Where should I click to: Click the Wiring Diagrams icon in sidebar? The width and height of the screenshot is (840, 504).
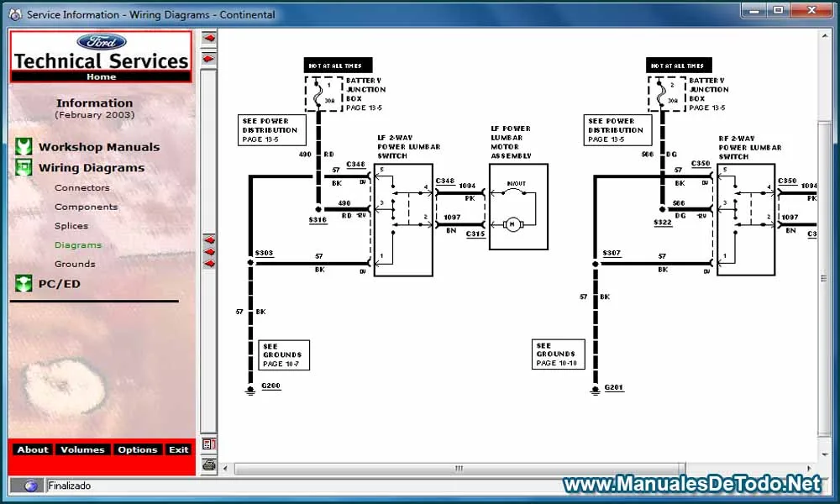pyautogui.click(x=23, y=167)
